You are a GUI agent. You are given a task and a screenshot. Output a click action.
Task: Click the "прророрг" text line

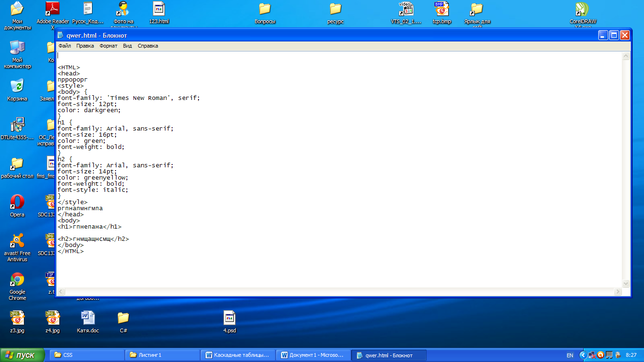pyautogui.click(x=72, y=80)
